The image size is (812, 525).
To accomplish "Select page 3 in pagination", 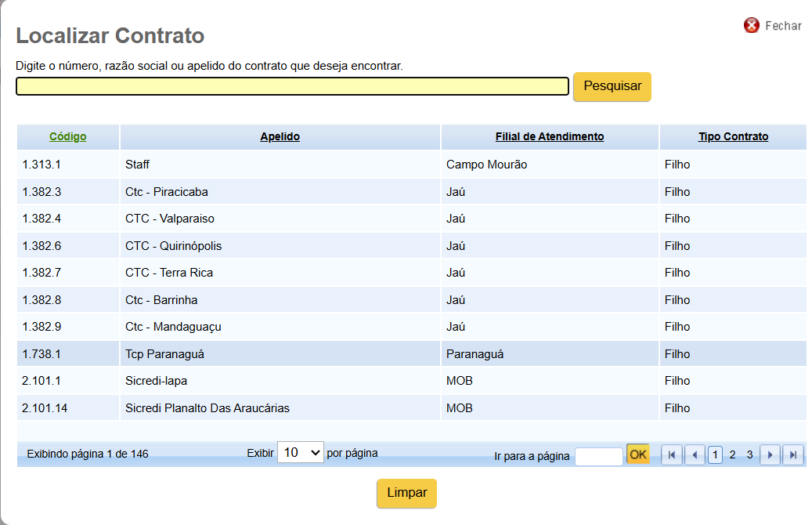I will [749, 455].
